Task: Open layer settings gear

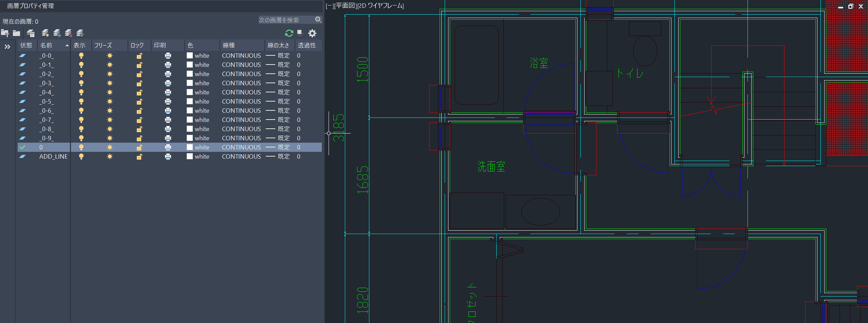Action: [x=312, y=33]
